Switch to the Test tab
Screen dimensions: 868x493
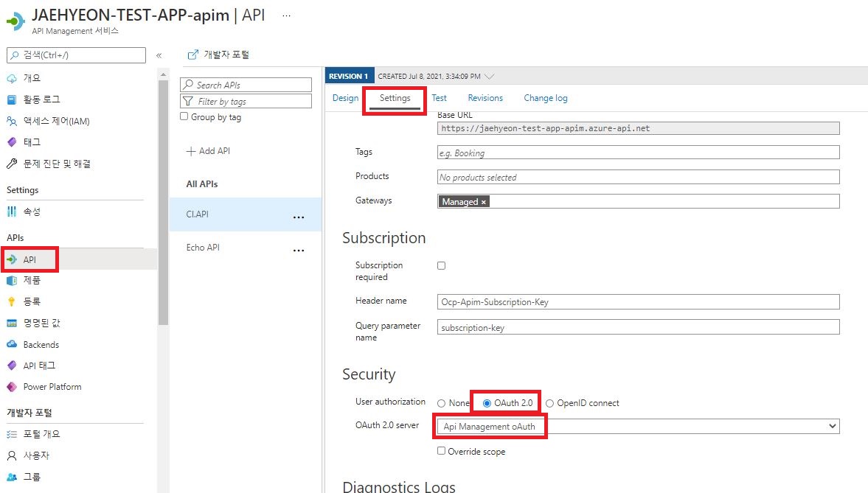[x=439, y=98]
